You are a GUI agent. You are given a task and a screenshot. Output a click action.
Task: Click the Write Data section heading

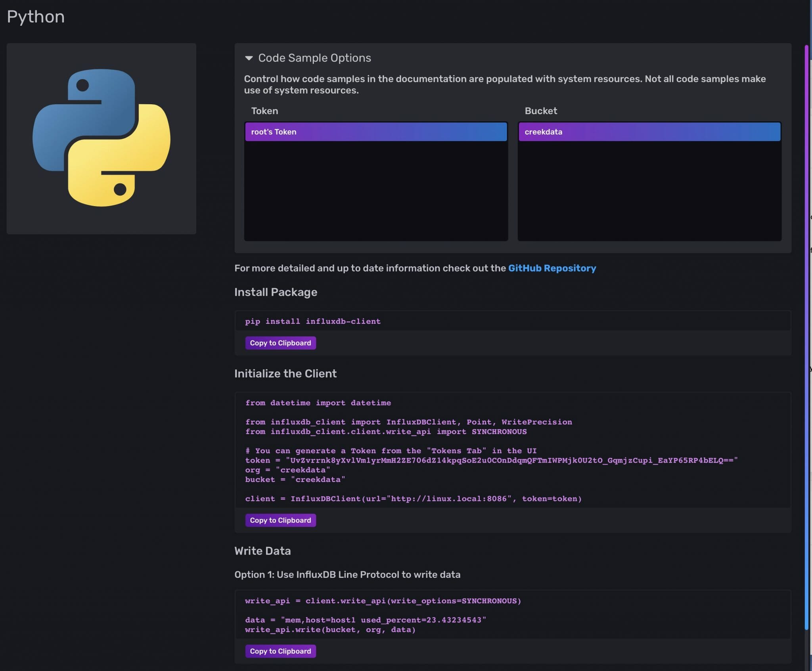tap(262, 551)
